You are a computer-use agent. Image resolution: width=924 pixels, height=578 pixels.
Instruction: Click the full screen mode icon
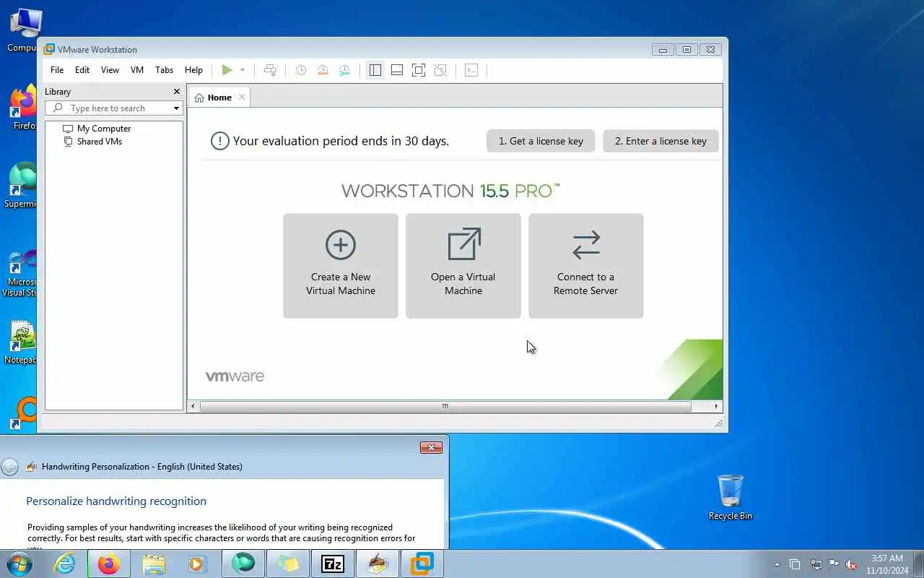(x=419, y=70)
